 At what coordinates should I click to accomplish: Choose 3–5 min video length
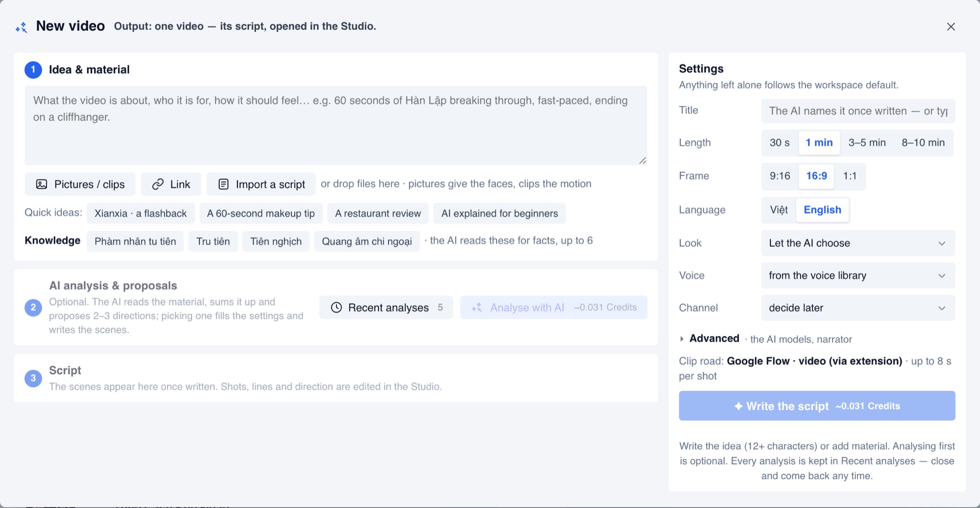pos(867,143)
